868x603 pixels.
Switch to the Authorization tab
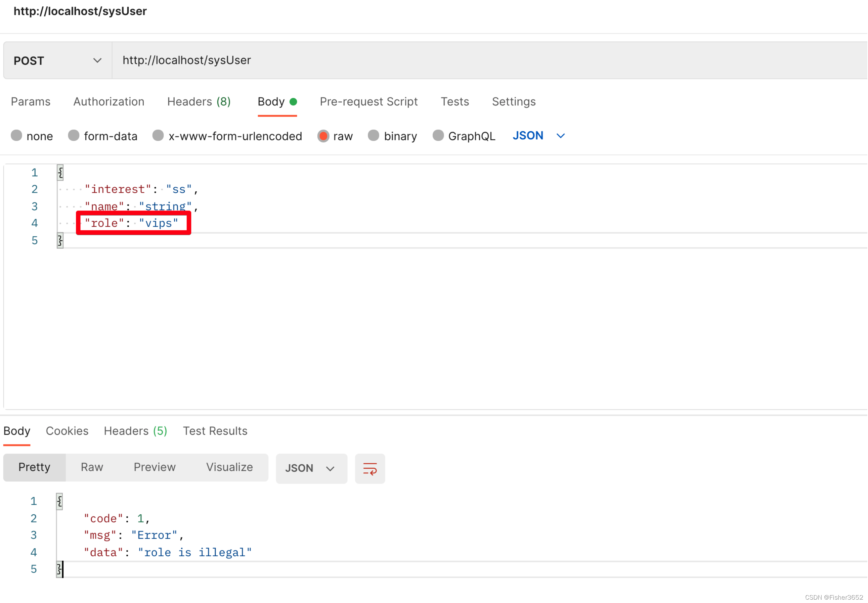pos(109,102)
